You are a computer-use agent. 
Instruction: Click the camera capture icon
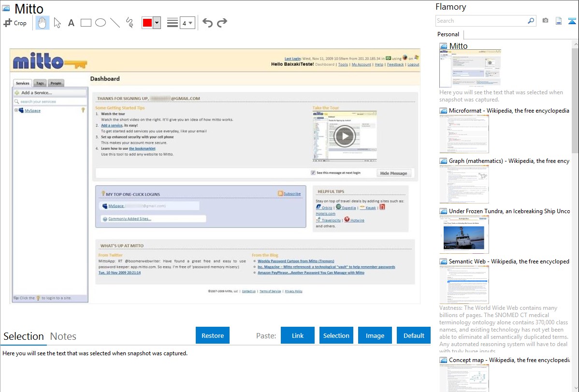[545, 21]
